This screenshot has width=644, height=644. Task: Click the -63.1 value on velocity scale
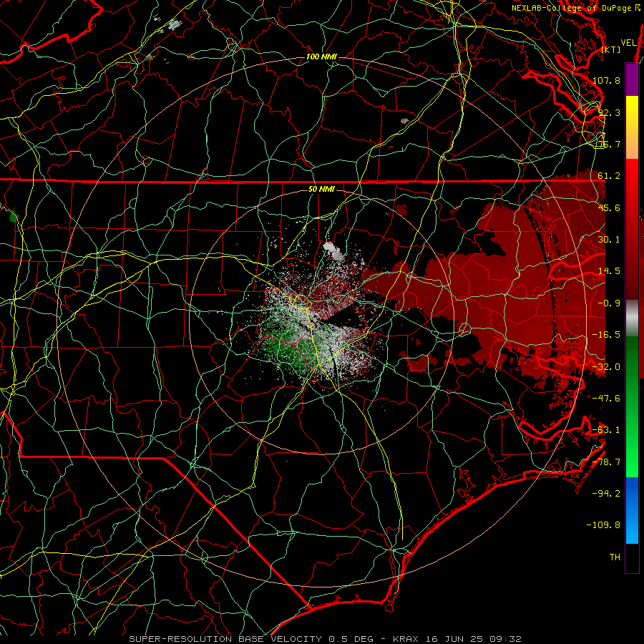pos(606,430)
